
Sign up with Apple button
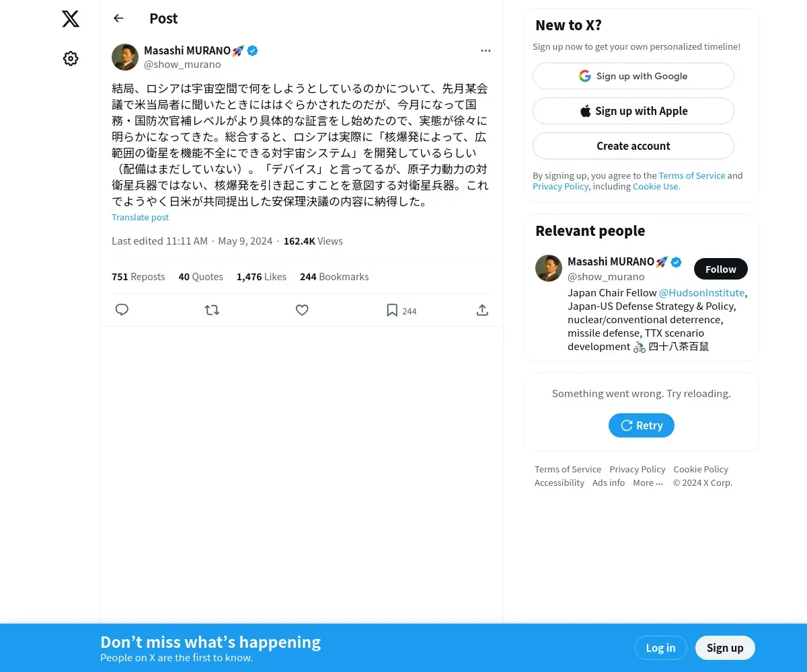[x=633, y=111]
